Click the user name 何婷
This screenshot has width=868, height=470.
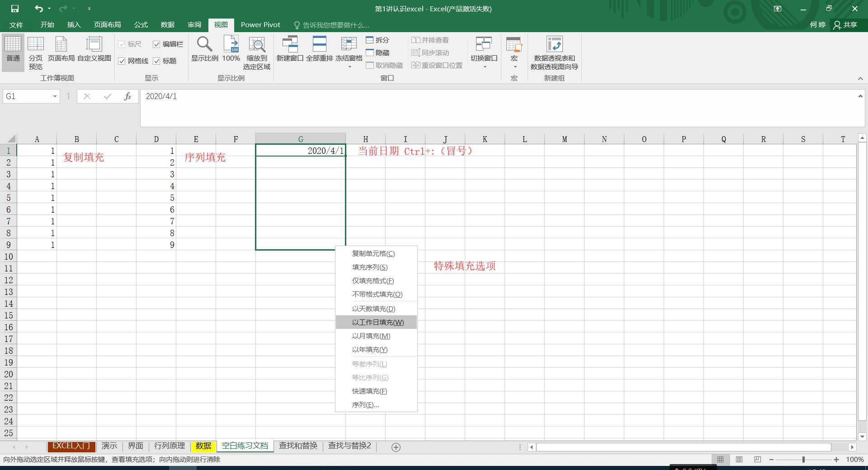tap(817, 25)
